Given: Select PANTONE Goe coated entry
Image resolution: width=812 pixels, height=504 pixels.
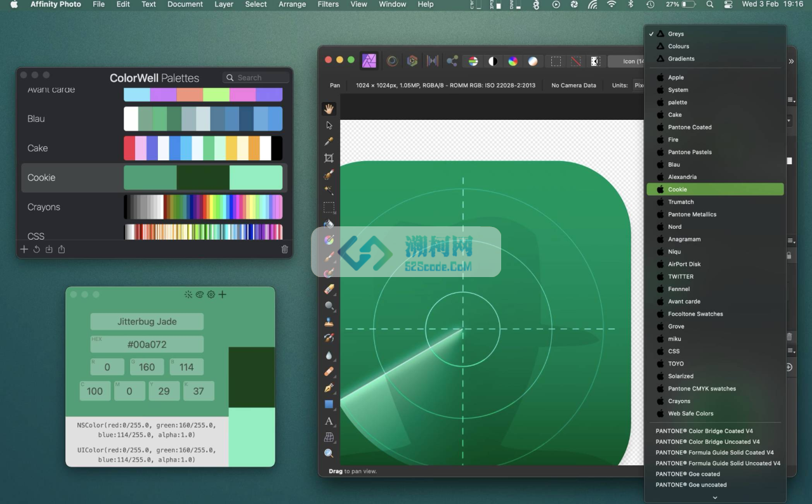Looking at the screenshot, I should point(715,474).
